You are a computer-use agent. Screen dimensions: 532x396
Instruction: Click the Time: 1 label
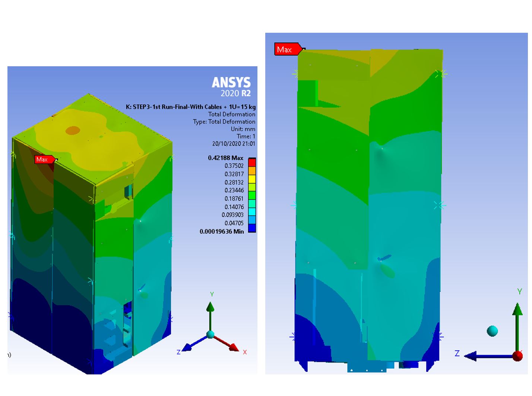pos(246,136)
